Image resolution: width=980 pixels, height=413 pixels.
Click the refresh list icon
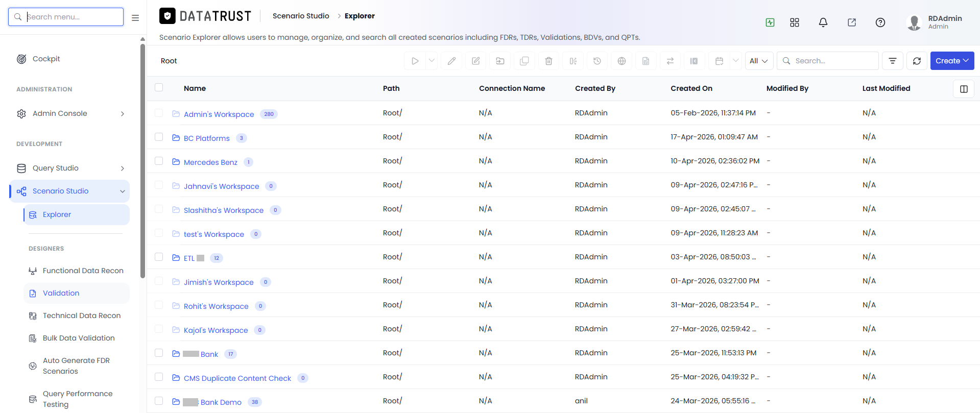click(917, 61)
